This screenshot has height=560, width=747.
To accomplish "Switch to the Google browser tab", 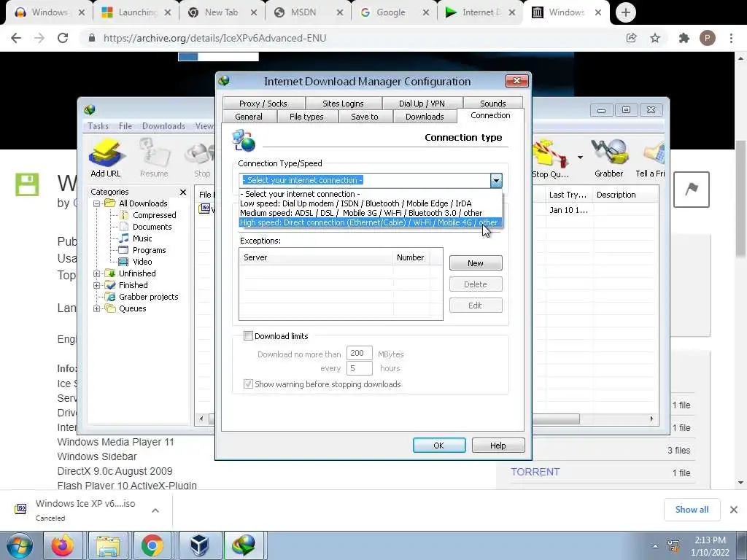I will (391, 12).
